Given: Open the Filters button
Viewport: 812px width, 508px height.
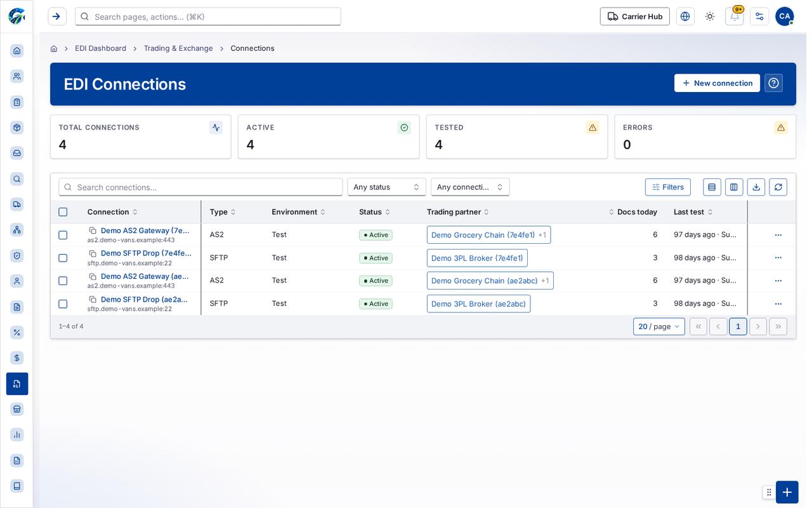Looking at the screenshot, I should (668, 187).
